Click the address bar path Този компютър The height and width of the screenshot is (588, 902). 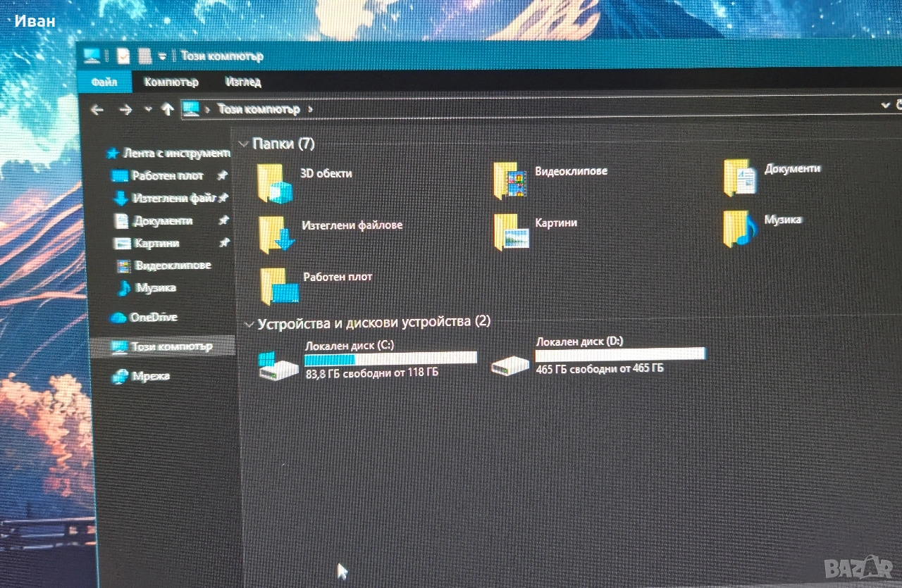pos(259,109)
